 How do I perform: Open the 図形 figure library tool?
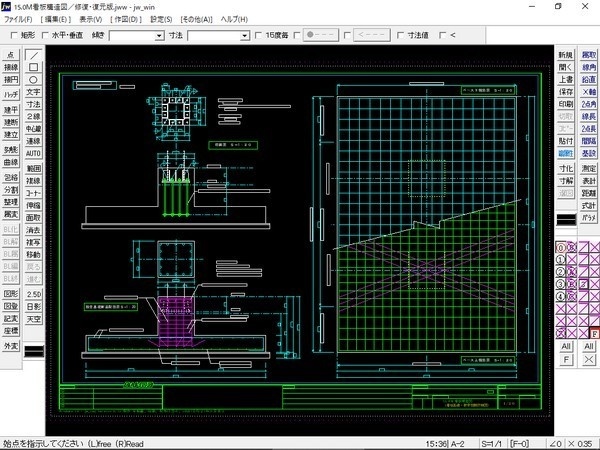pos(11,294)
